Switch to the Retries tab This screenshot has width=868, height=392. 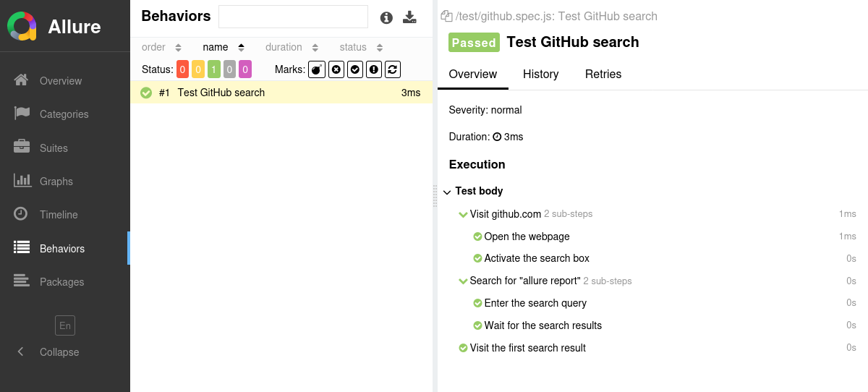tap(603, 74)
